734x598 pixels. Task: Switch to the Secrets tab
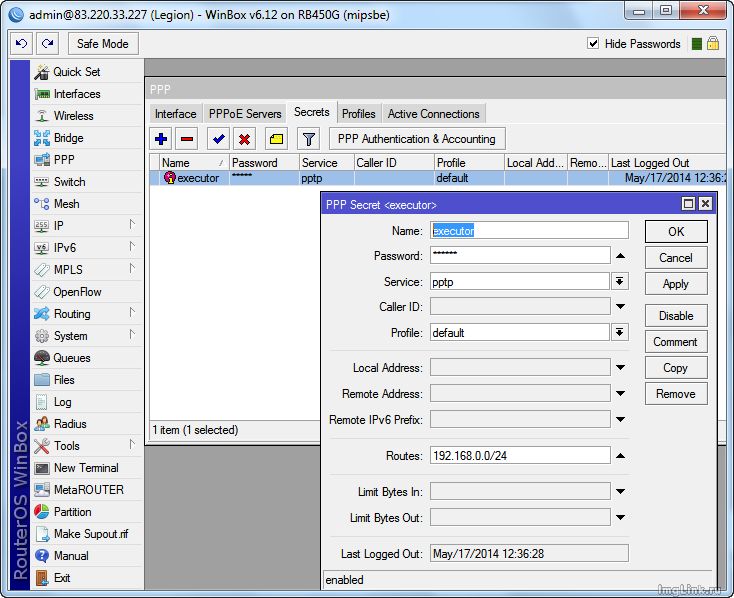coord(312,112)
